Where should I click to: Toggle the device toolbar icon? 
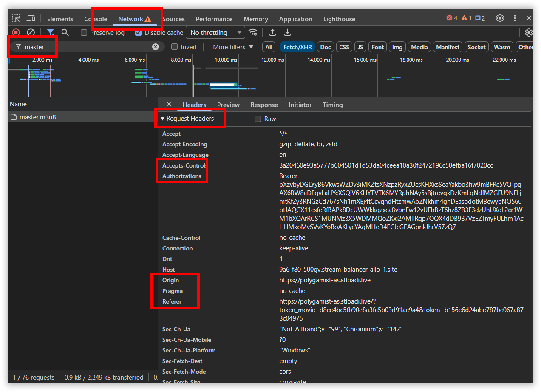pos(31,18)
